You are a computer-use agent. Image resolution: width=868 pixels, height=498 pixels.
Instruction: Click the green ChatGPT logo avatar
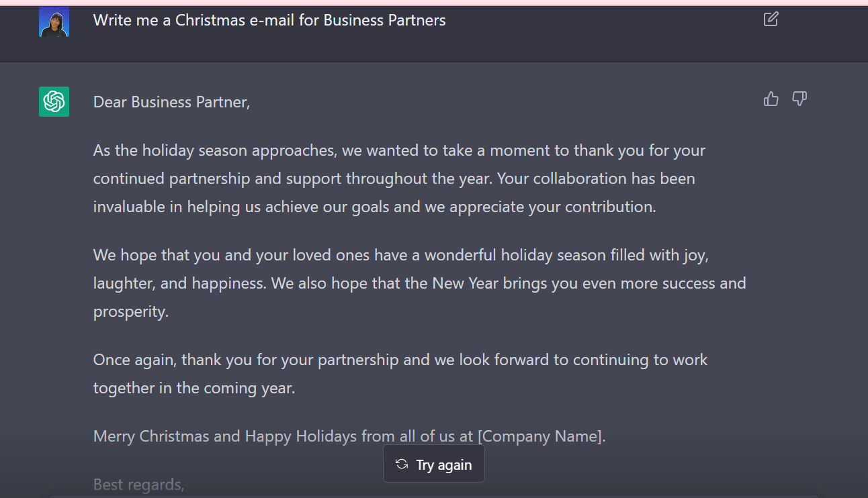pyautogui.click(x=54, y=101)
